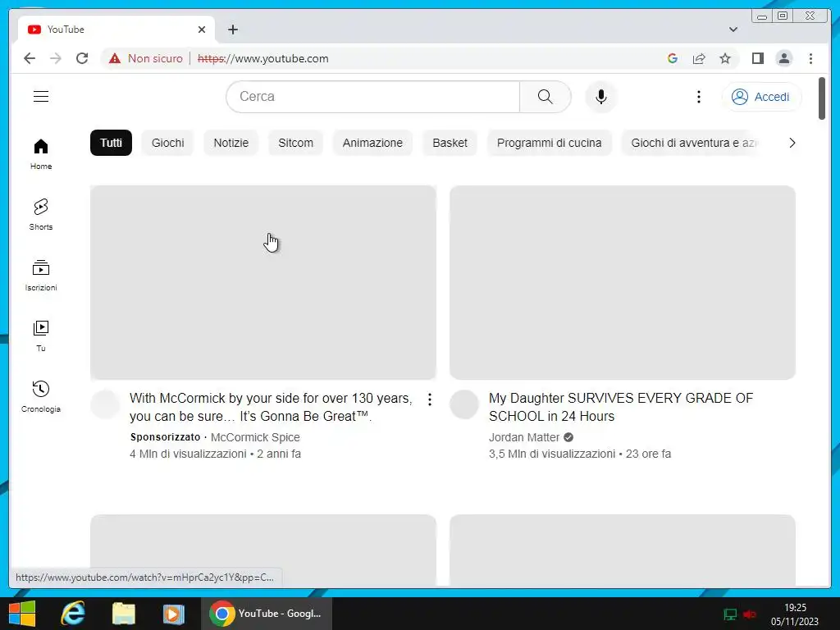Go back in Chrome

pyautogui.click(x=30, y=58)
